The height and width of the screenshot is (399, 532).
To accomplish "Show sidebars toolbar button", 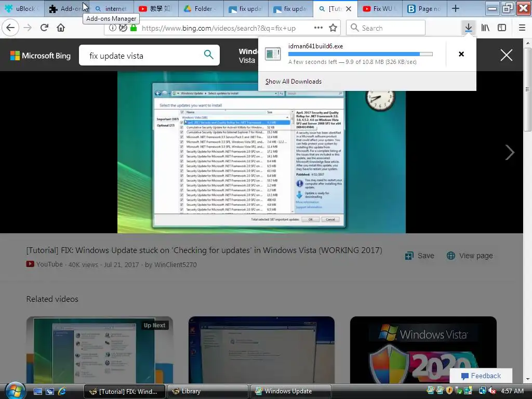I will [502, 28].
